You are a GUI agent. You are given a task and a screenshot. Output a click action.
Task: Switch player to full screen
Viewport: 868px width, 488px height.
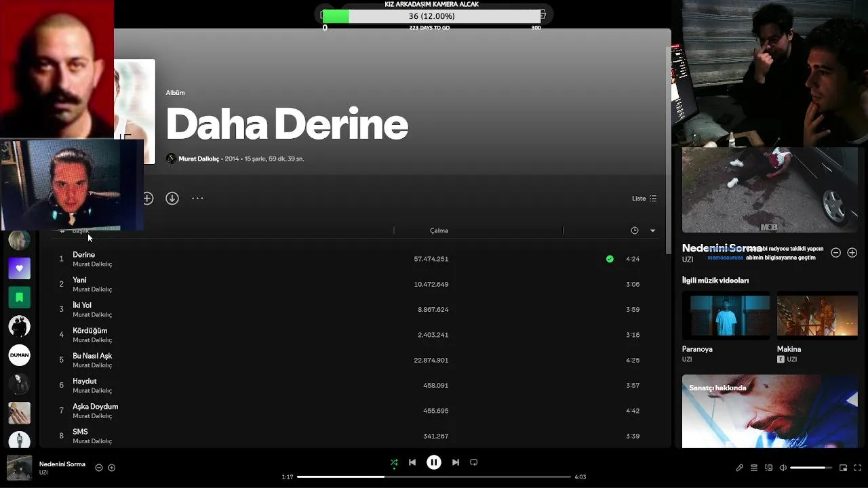[x=858, y=468]
